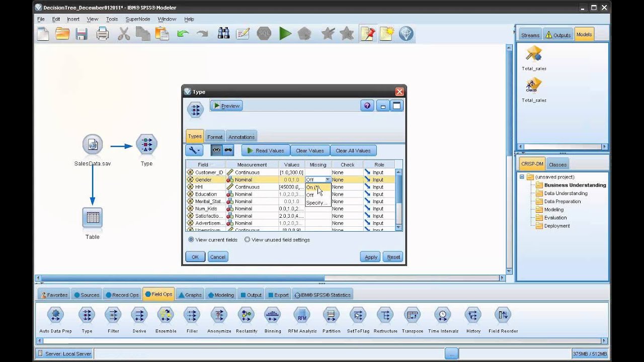Select the Reclassify node in the palette
This screenshot has width=644, height=362.
pos(246,315)
